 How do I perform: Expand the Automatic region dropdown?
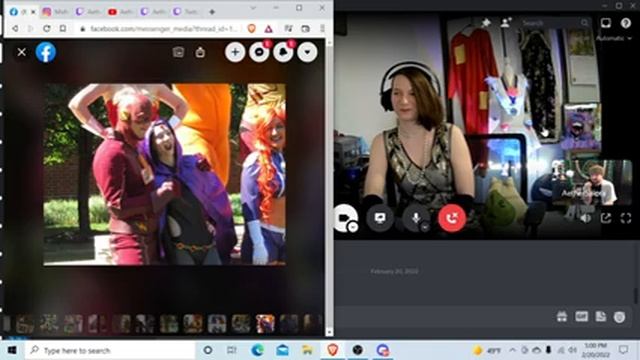[613, 38]
